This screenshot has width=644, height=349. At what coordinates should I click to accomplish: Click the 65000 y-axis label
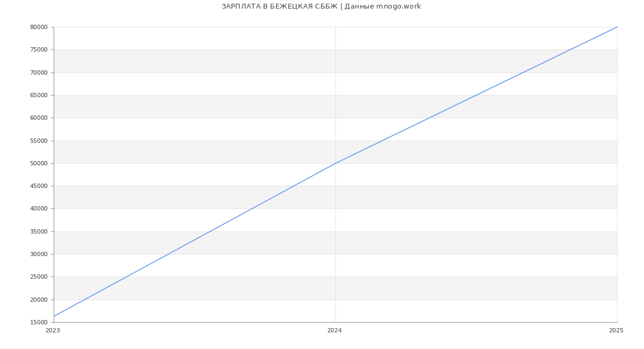click(x=39, y=96)
